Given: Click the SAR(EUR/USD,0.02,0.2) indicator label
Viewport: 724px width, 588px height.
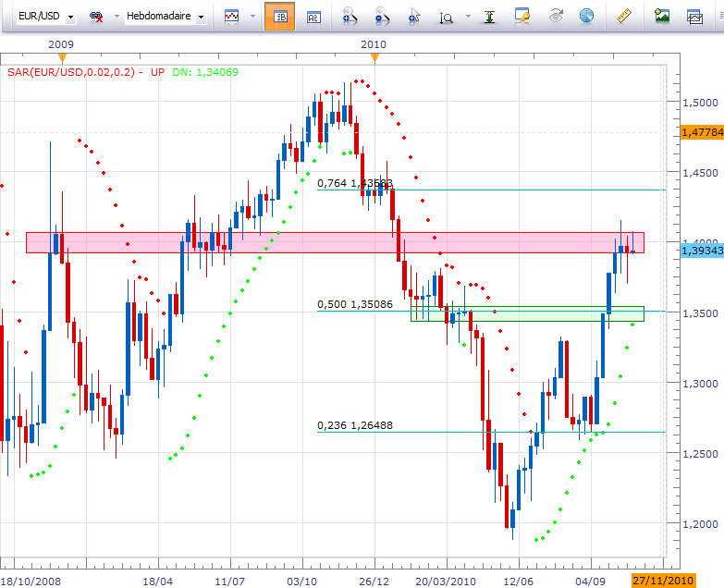Looking at the screenshot, I should click(x=71, y=72).
